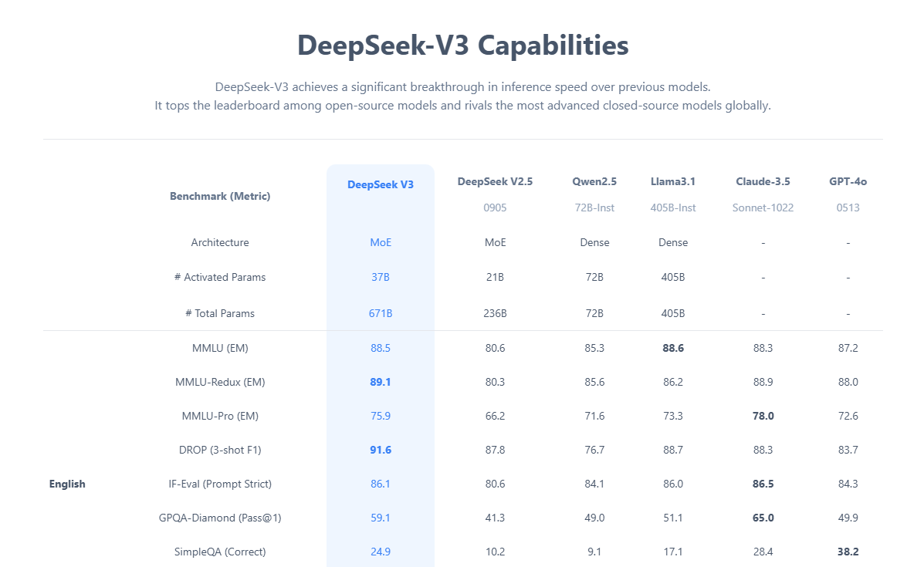Click the Claude-3.5 column header
The width and height of the screenshot is (924, 567).
point(763,182)
